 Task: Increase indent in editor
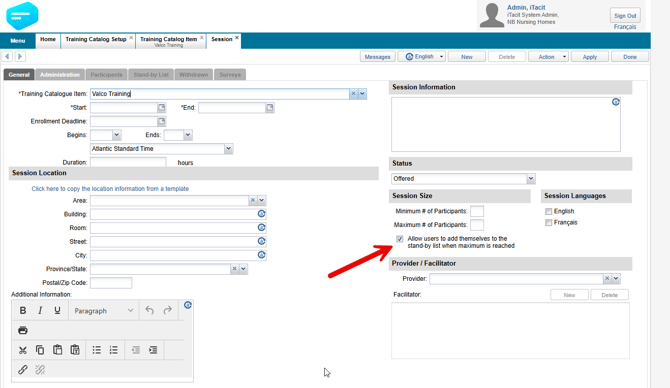click(153, 350)
